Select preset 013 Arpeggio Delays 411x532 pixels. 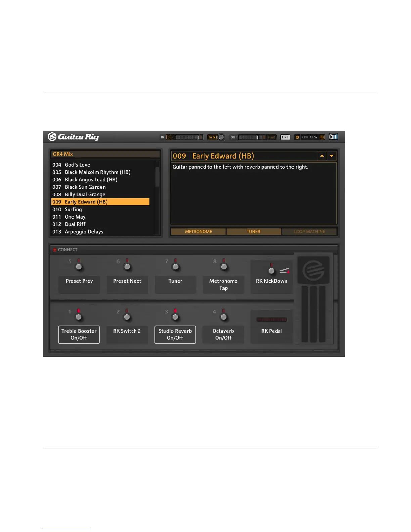pos(100,232)
